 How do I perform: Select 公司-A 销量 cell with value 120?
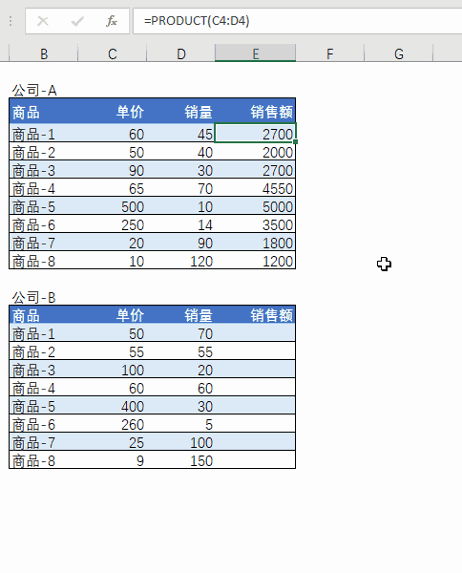181,261
